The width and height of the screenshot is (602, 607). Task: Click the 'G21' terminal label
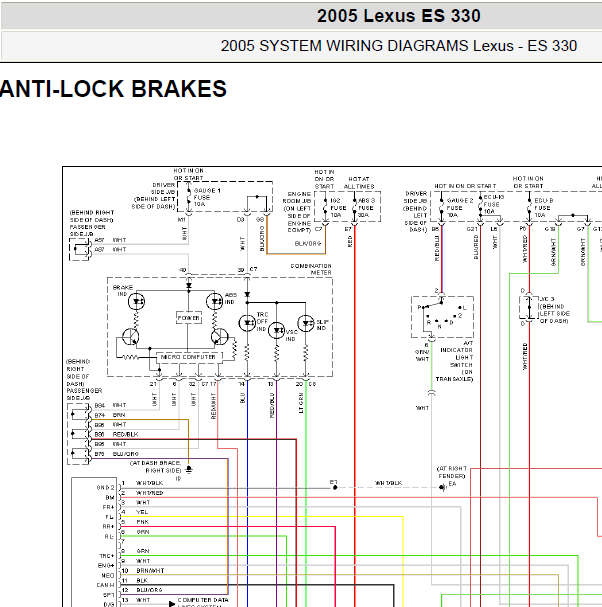point(472,229)
